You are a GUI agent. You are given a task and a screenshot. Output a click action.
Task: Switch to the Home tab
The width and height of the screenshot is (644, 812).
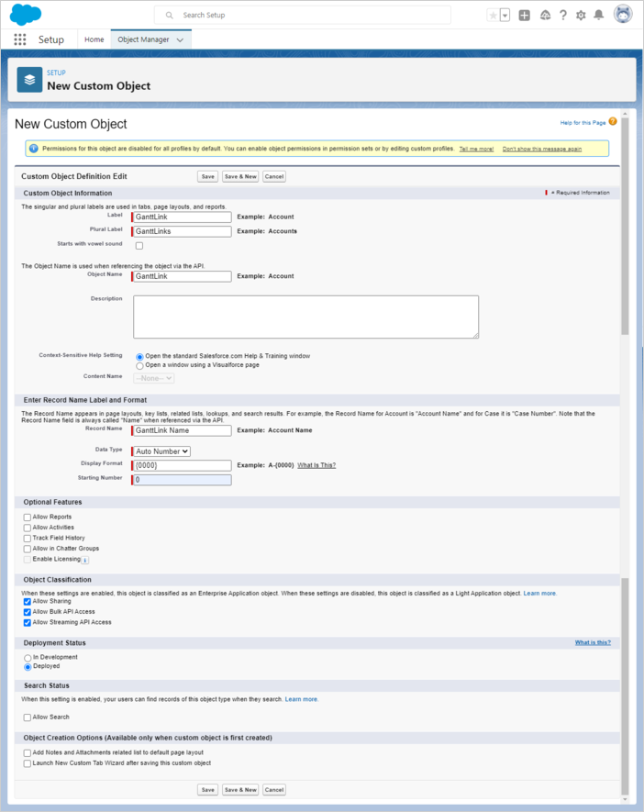click(x=94, y=39)
